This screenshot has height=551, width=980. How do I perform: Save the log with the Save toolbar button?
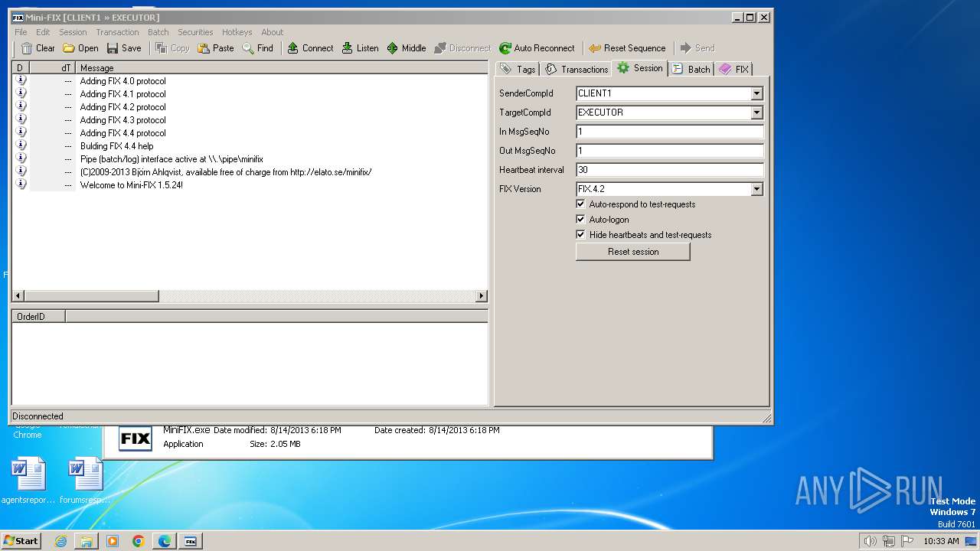[x=124, y=48]
